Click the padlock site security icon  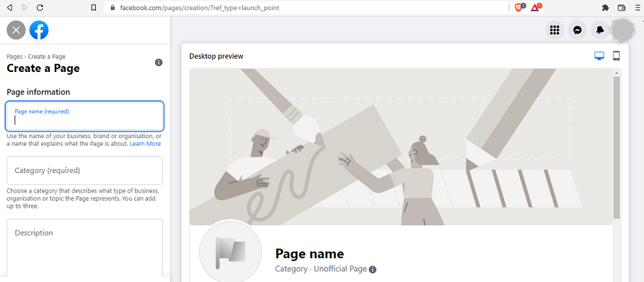pos(113,7)
